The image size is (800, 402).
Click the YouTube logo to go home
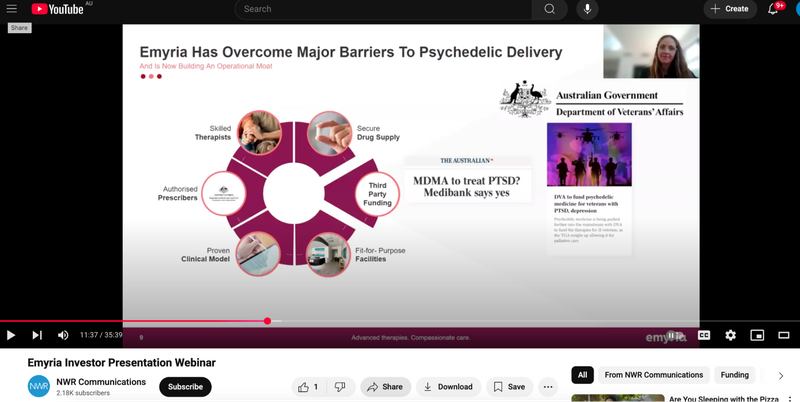click(x=58, y=9)
